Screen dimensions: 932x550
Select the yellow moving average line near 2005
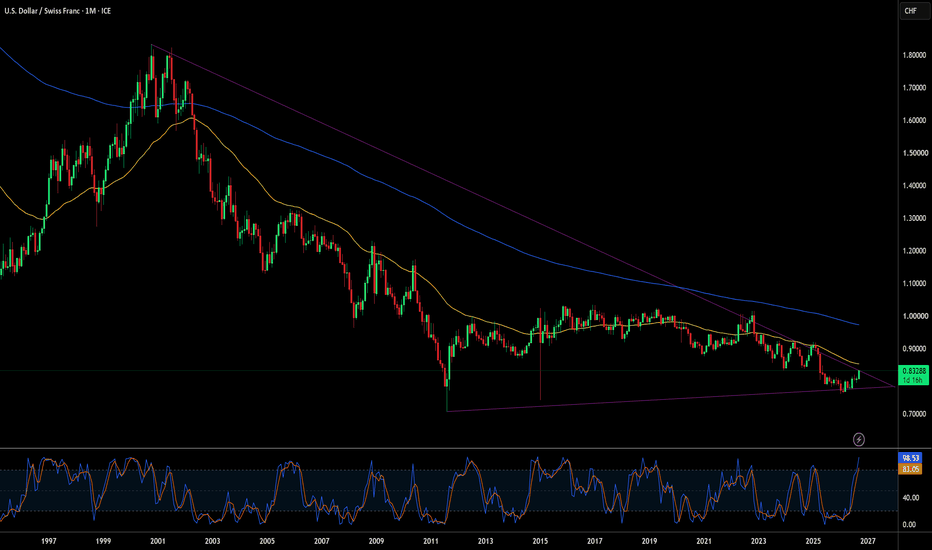pos(267,192)
